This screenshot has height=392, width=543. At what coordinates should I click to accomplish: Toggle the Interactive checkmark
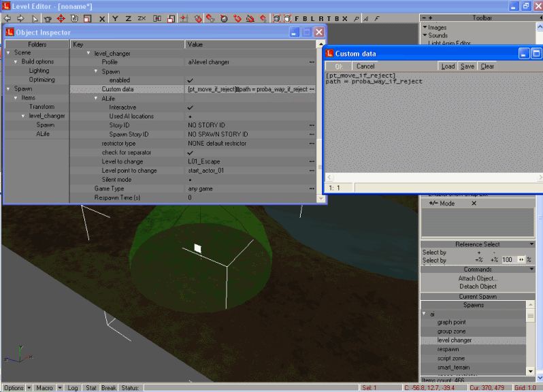(190, 108)
